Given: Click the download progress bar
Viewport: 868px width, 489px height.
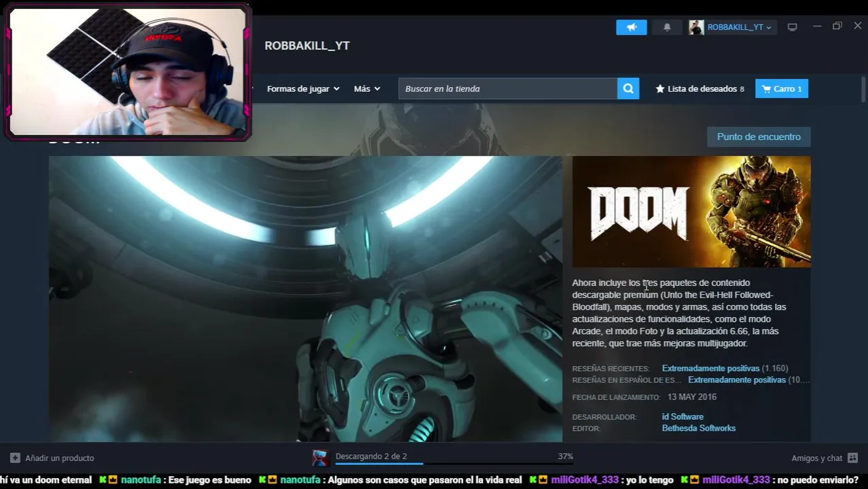Looking at the screenshot, I should 454,464.
